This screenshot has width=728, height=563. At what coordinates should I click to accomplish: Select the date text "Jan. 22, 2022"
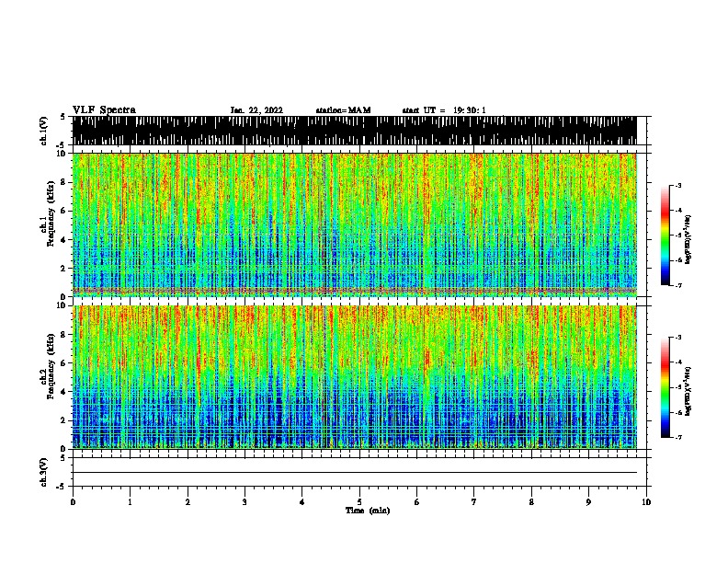(256, 110)
